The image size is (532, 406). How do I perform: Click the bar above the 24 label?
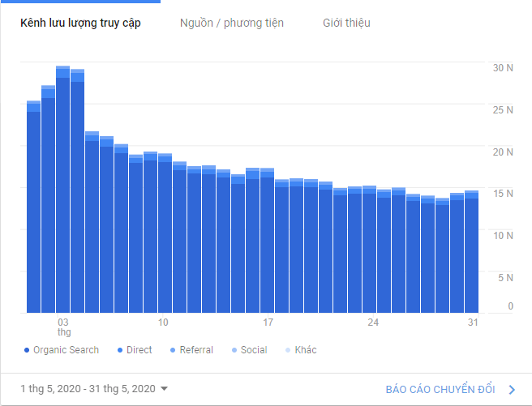tap(369, 249)
